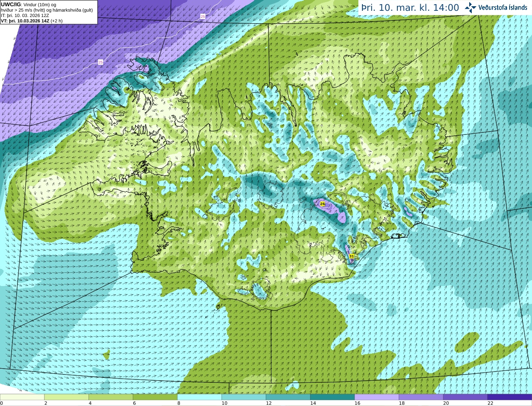Select the date header Þri. 10. mar. kl. 14:00
Image resolution: width=532 pixels, height=406 pixels.
[410, 7]
